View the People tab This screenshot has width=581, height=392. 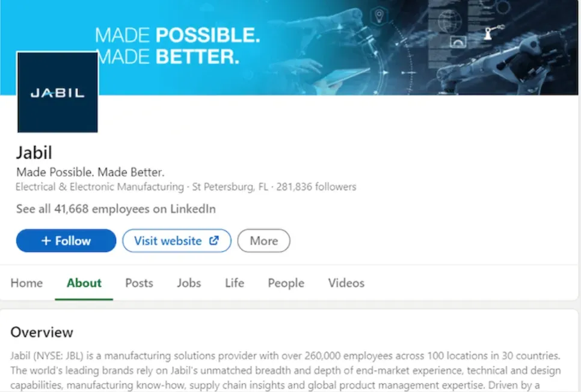pyautogui.click(x=286, y=283)
